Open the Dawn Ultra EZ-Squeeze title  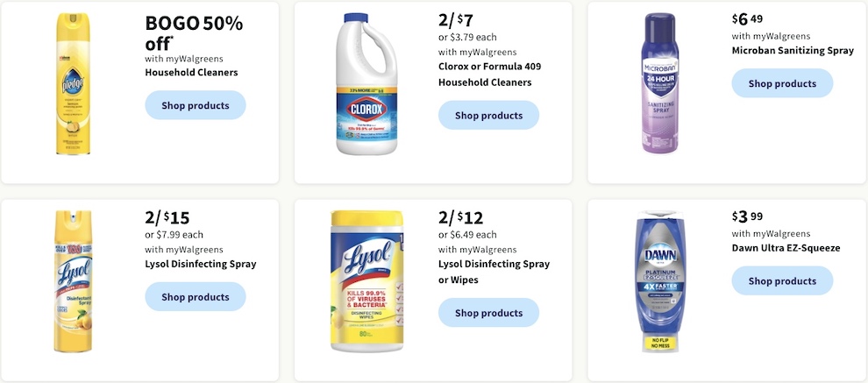pos(786,248)
